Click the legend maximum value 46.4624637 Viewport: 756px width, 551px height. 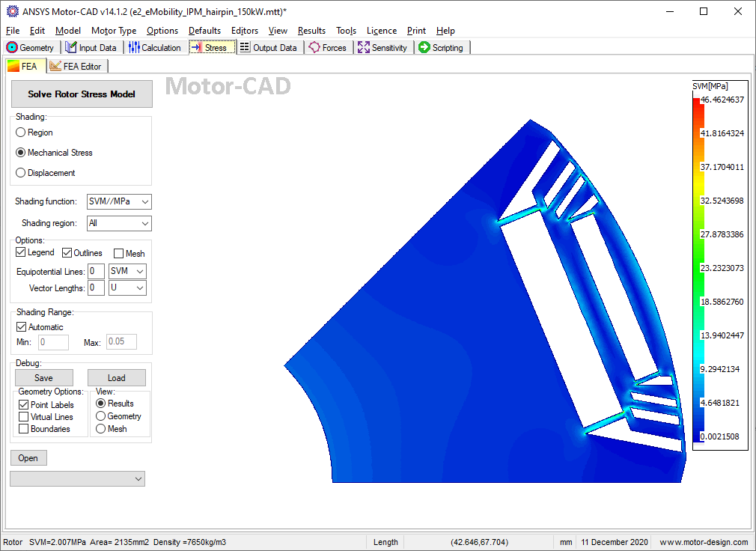(x=722, y=100)
